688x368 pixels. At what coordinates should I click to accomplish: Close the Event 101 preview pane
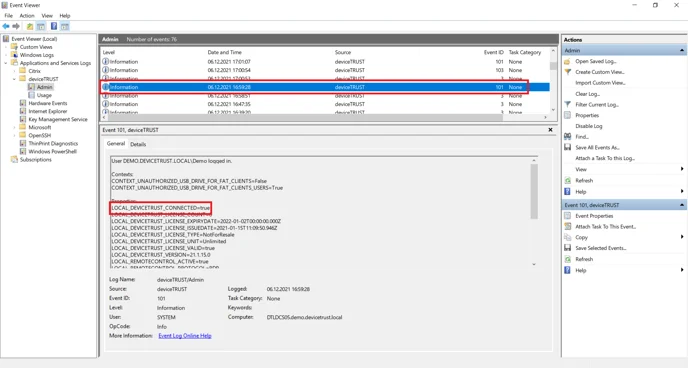point(550,130)
